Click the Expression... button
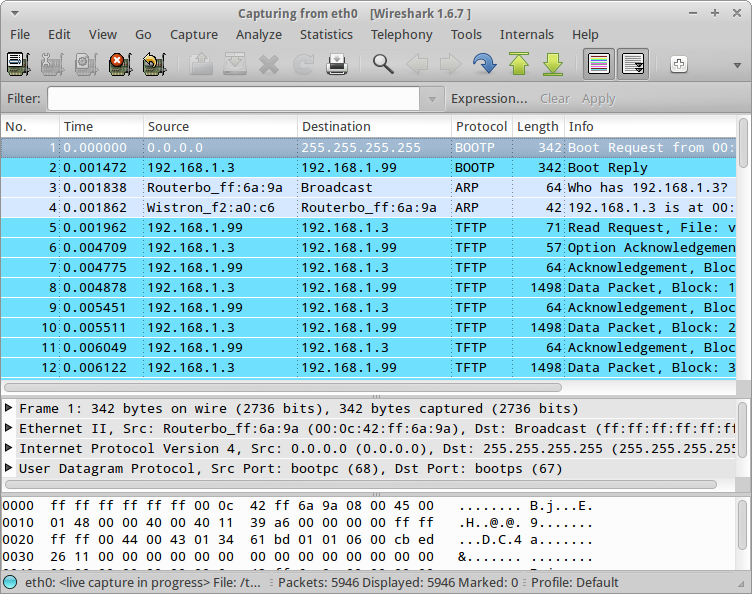752x594 pixels. 489,99
